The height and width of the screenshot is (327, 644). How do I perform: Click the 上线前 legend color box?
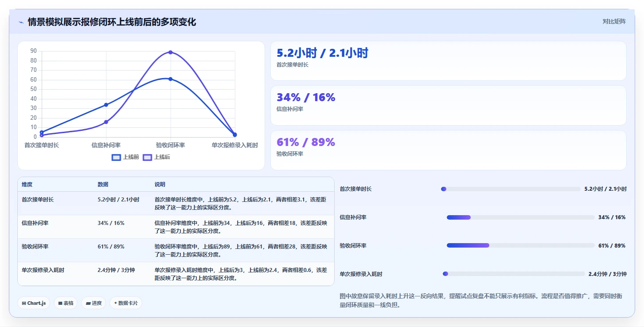(116, 157)
